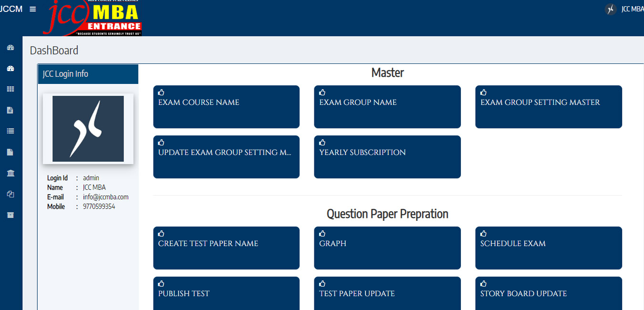Toggle the hamburger menu beside JCCM
The width and height of the screenshot is (644, 310).
[33, 9]
